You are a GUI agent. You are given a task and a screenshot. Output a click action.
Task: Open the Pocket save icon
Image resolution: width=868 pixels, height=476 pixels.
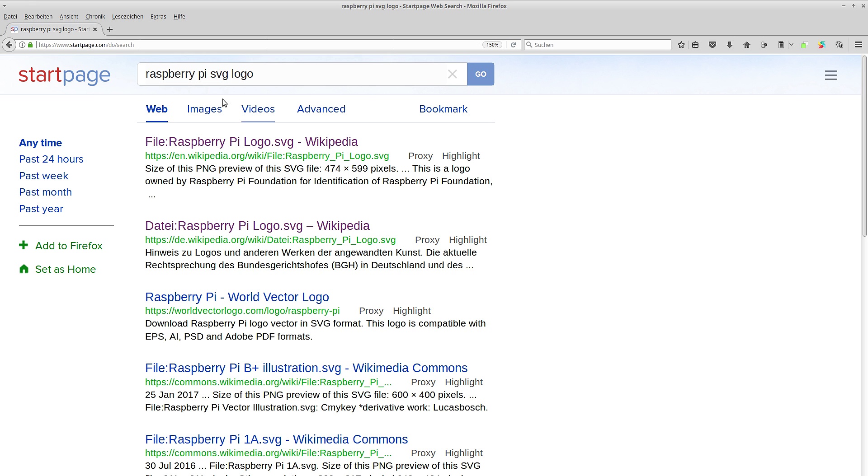pyautogui.click(x=712, y=45)
